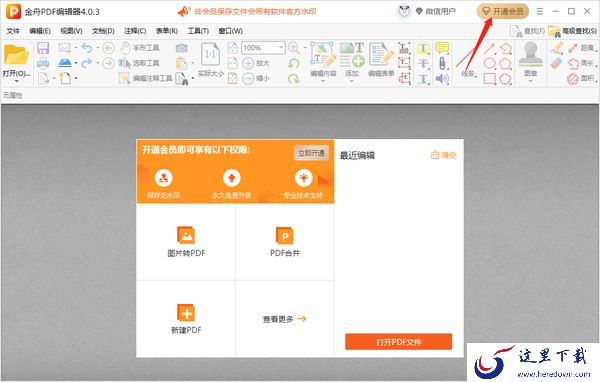Click the Zoom In (放大) button
The width and height of the screenshot is (600, 382).
coord(256,63)
